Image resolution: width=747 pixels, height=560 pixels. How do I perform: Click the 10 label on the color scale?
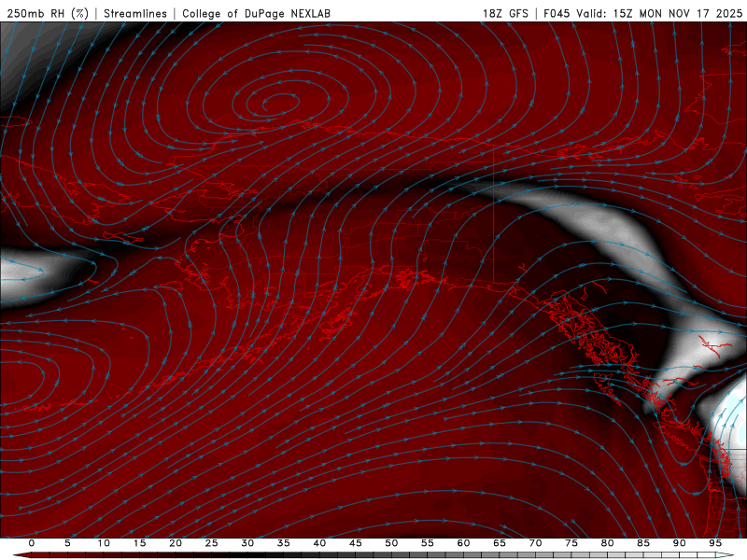[104, 543]
